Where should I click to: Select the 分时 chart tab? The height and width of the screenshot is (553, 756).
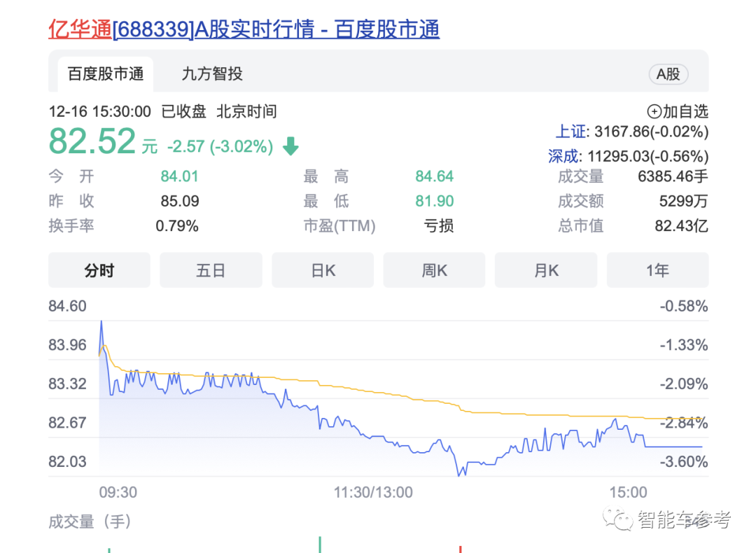click(x=99, y=270)
